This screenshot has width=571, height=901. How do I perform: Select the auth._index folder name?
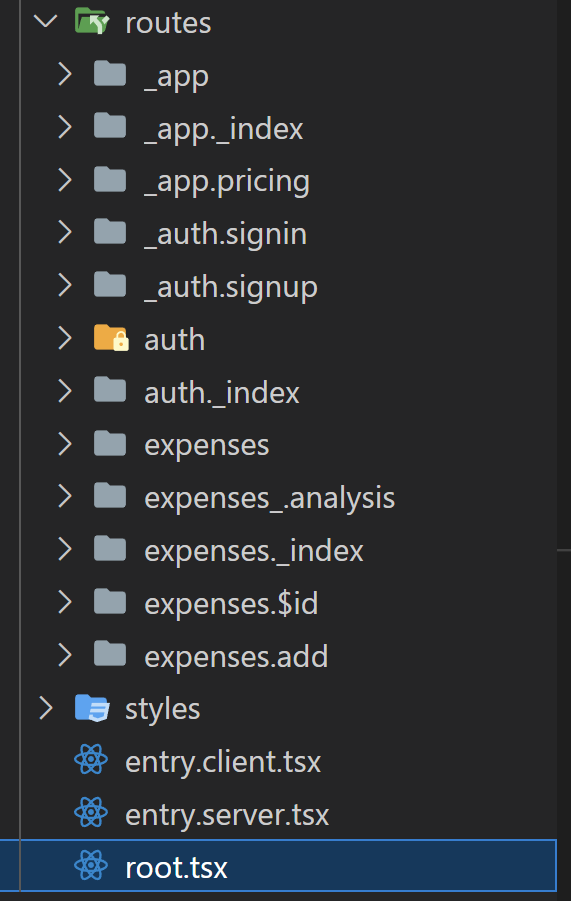[222, 394]
